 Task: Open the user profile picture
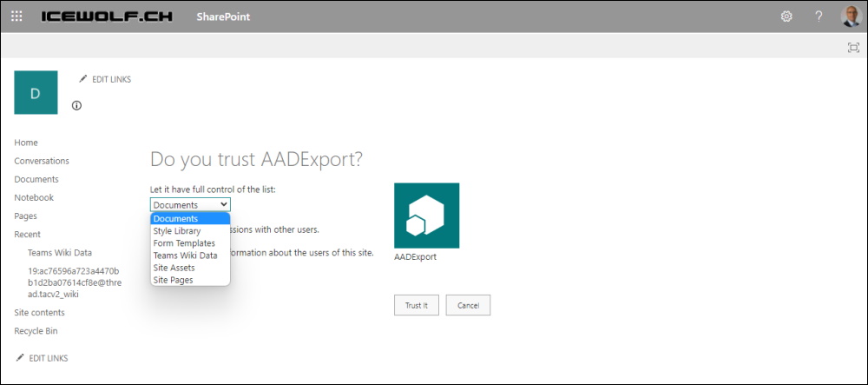[x=851, y=17]
